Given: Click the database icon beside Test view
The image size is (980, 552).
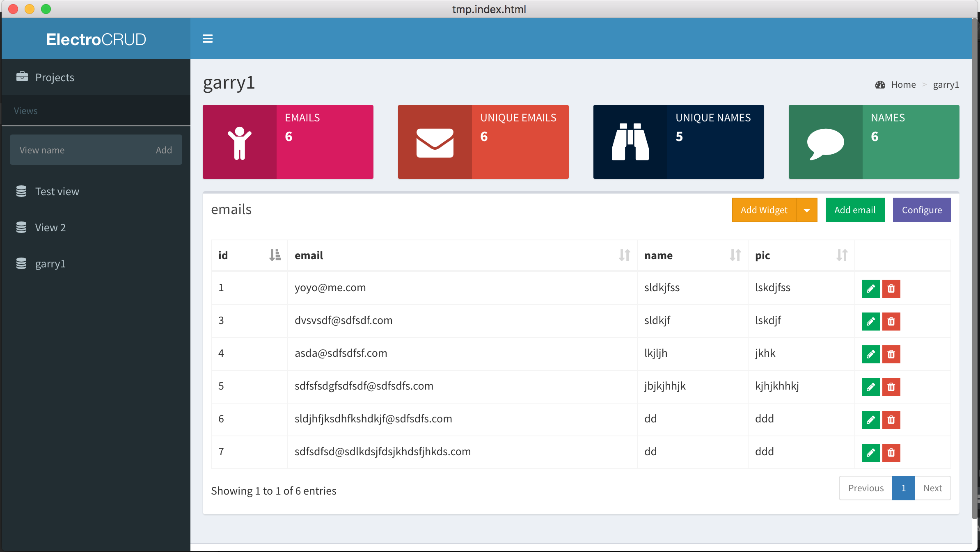Looking at the screenshot, I should click(21, 191).
